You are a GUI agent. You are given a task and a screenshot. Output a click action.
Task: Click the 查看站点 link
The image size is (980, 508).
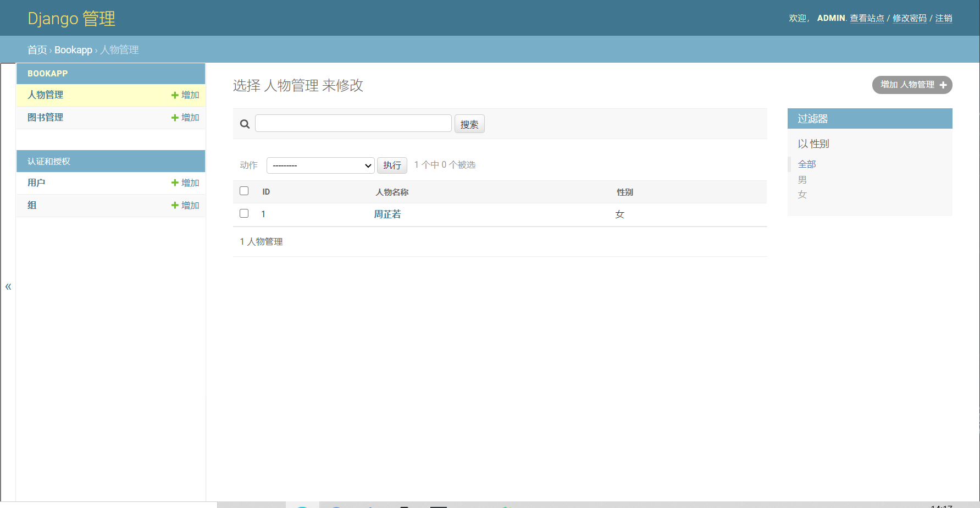click(867, 18)
